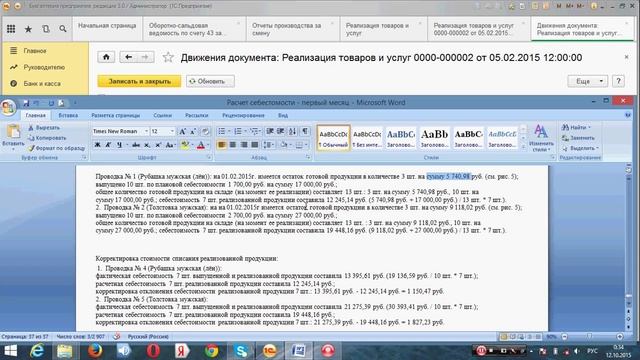640x360 pixels.
Task: Align paragraph text left
Action: pos(222,145)
